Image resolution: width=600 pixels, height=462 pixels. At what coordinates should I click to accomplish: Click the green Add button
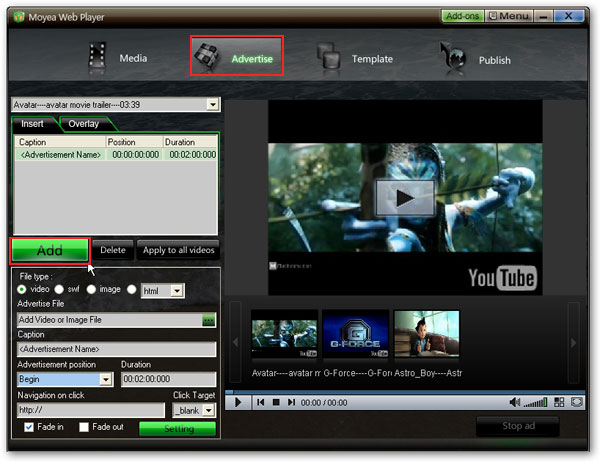tap(50, 250)
